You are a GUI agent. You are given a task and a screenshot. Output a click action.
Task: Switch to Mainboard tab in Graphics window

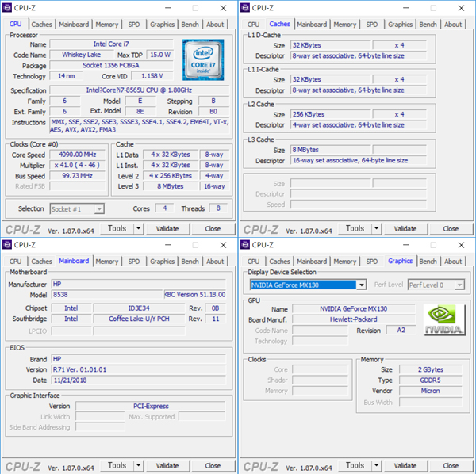[312, 262]
